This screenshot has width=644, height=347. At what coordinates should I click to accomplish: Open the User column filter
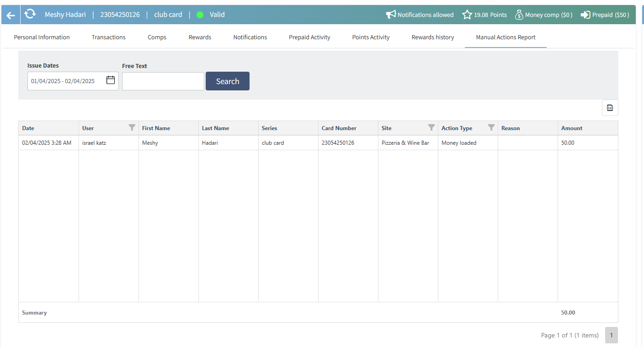point(132,128)
